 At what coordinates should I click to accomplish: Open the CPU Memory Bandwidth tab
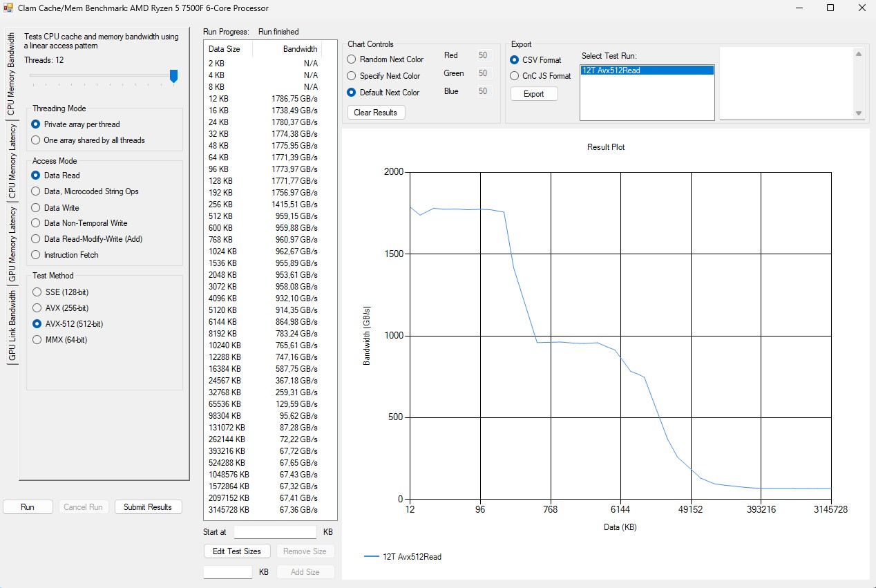pyautogui.click(x=11, y=74)
